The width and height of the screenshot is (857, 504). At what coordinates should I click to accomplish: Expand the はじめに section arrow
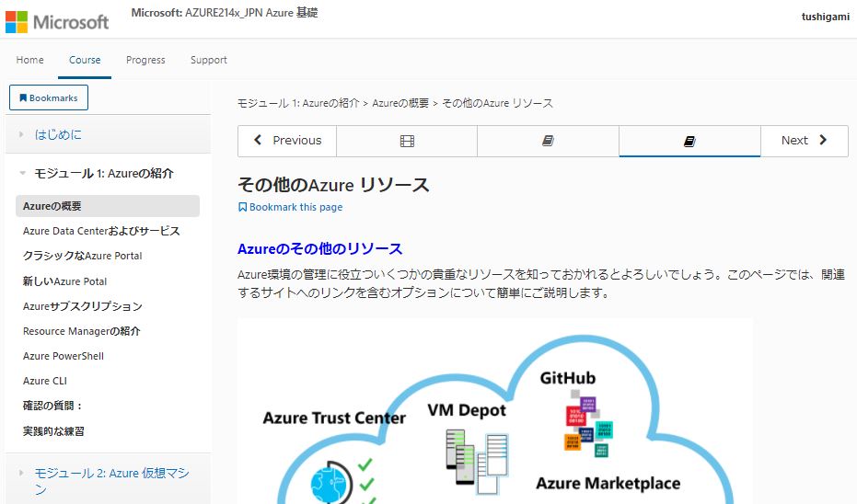click(x=21, y=134)
